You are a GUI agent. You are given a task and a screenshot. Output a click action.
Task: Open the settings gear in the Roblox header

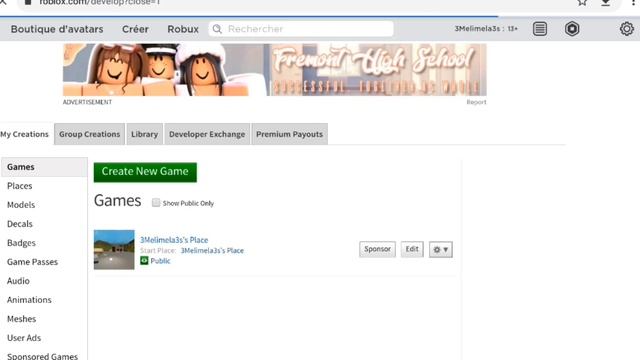[x=627, y=29]
